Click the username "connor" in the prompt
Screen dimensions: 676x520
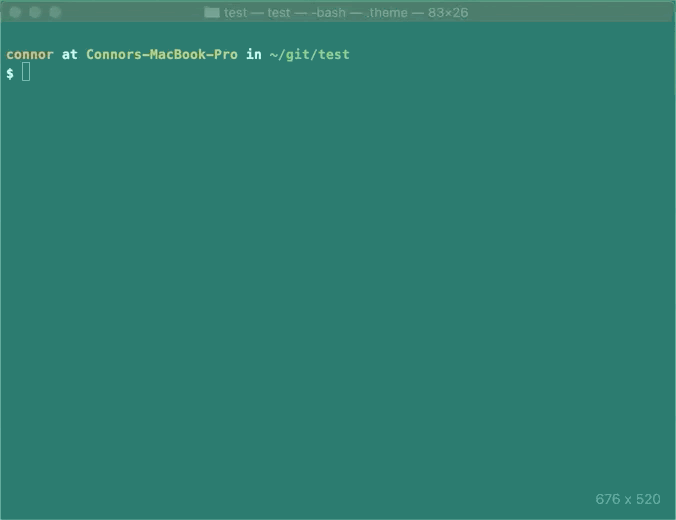pyautogui.click(x=30, y=54)
